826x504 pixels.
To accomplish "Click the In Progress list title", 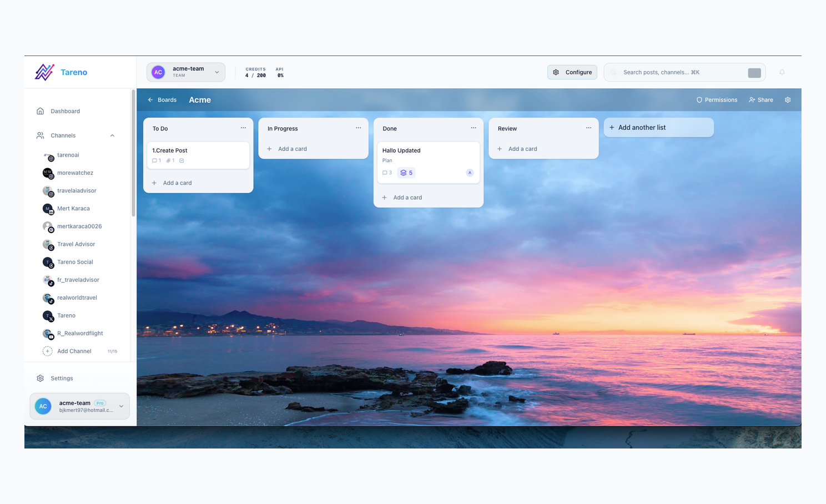I will click(283, 129).
